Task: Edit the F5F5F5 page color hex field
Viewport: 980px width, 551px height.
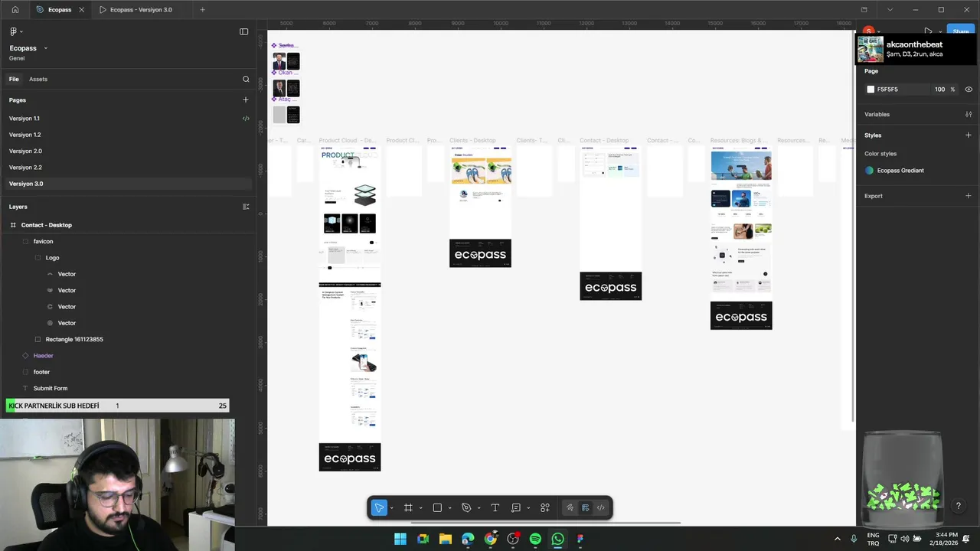Action: [899, 90]
